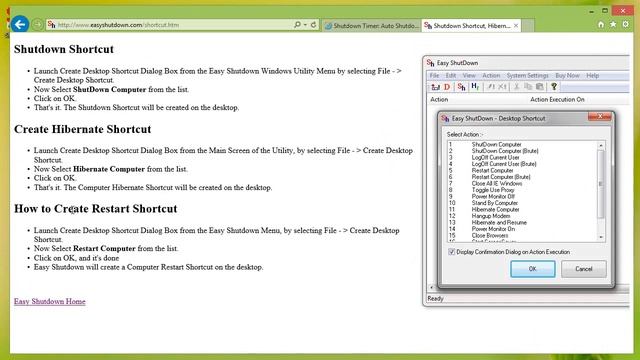Open System Settings menu in Easy ShutDown
The width and height of the screenshot is (640, 360).
coord(527,76)
